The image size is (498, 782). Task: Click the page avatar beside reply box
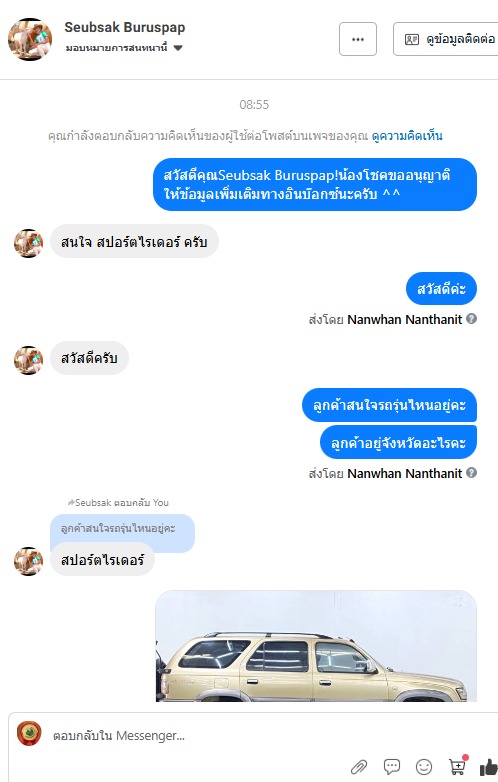pyautogui.click(x=29, y=735)
